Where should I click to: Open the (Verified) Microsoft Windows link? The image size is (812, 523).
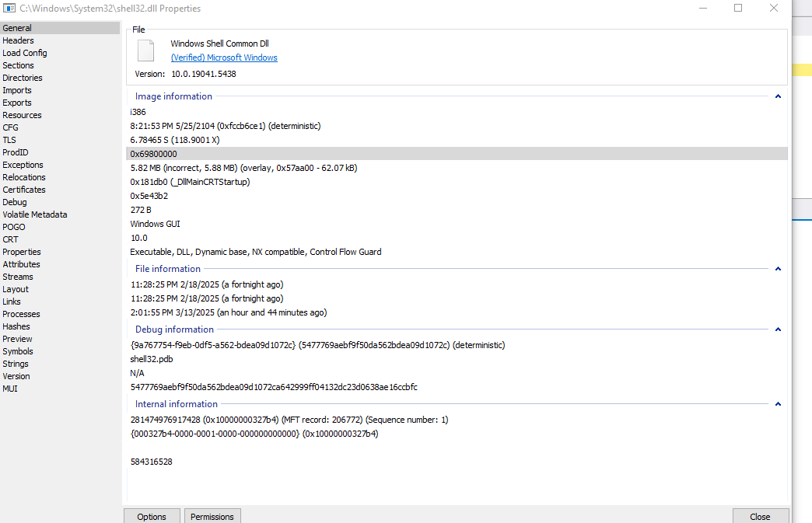224,58
